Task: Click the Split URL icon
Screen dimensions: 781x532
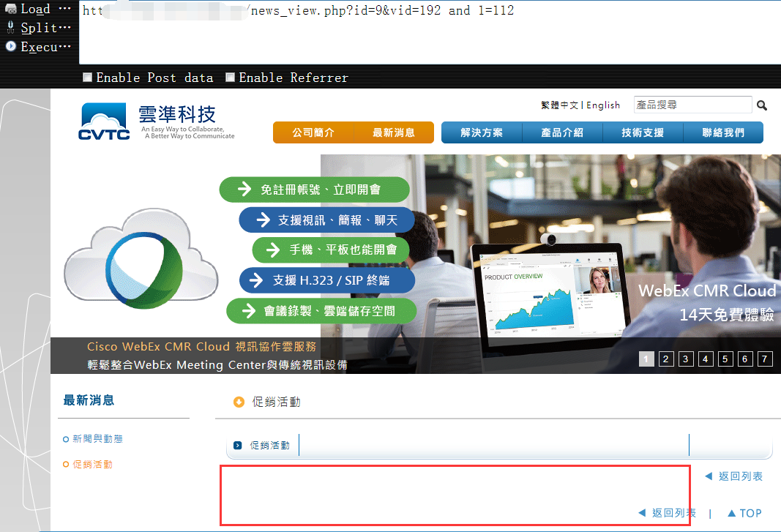Action: click(11, 28)
